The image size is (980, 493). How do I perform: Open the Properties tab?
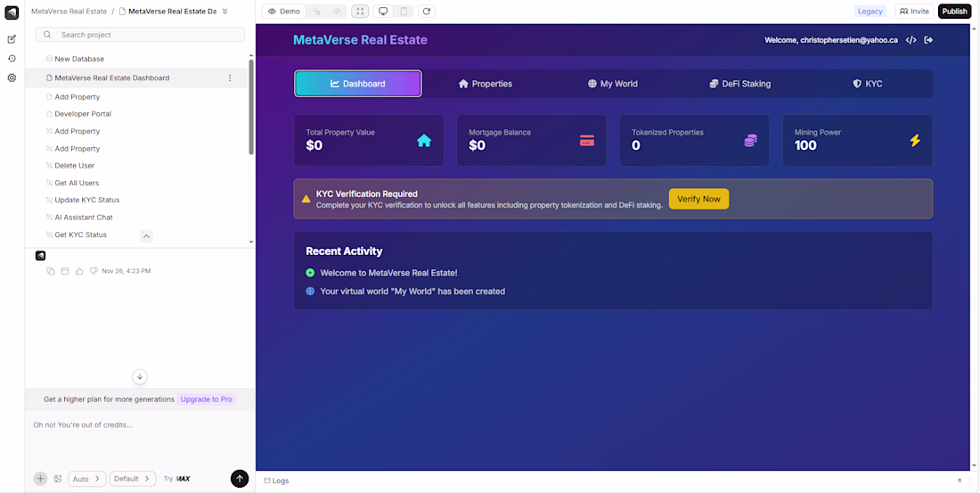(x=485, y=84)
